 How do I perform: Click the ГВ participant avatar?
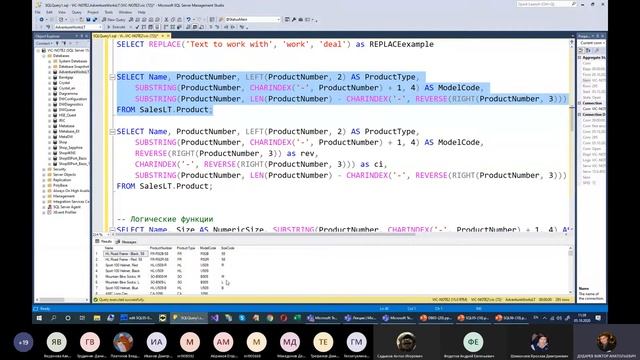point(90,342)
